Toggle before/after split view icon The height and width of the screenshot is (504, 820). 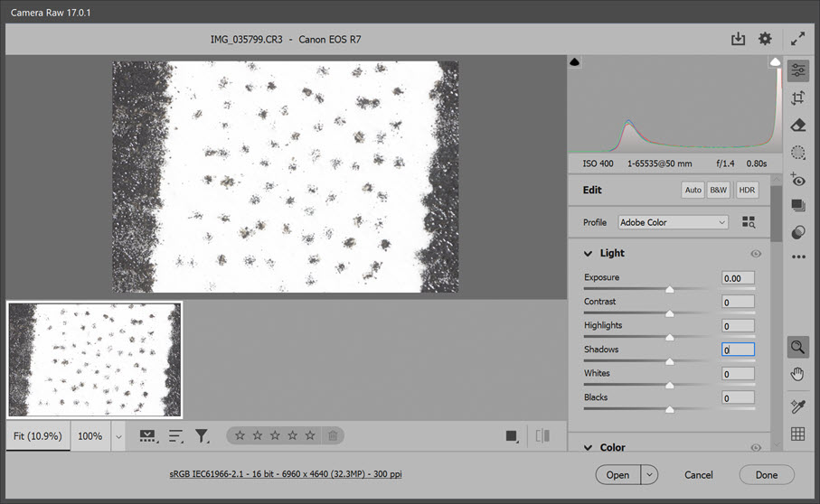[542, 435]
